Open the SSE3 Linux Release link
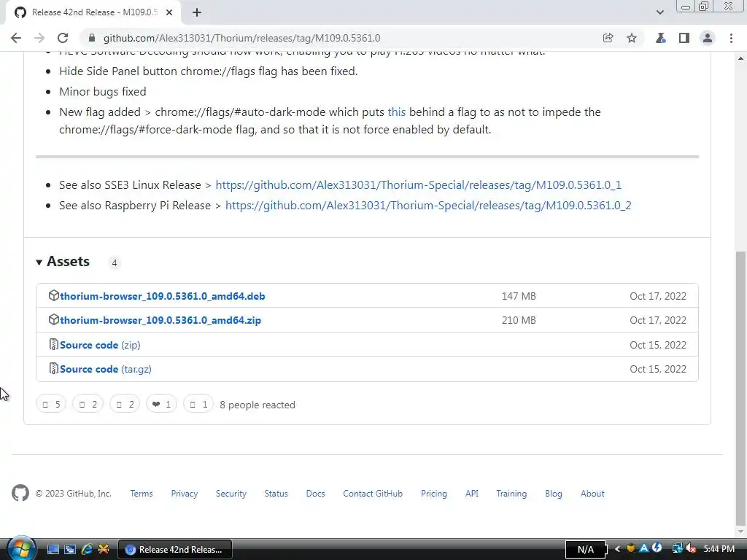This screenshot has width=747, height=560. click(418, 184)
